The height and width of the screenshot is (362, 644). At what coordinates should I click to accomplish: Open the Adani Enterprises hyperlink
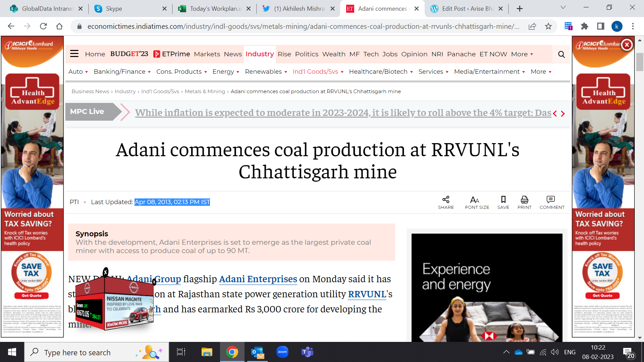click(x=258, y=279)
